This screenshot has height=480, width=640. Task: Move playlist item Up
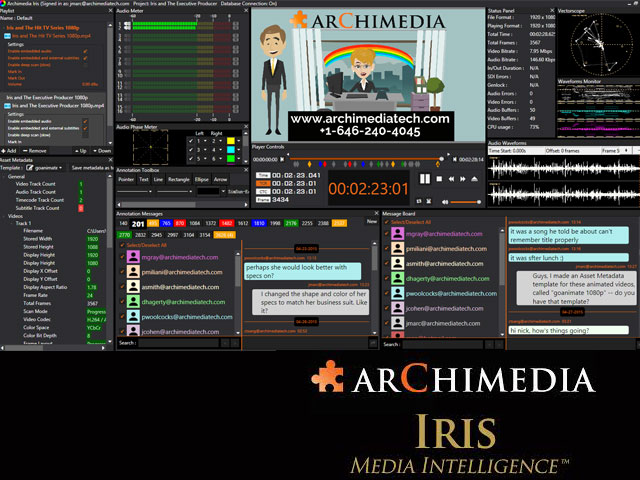(x=81, y=151)
